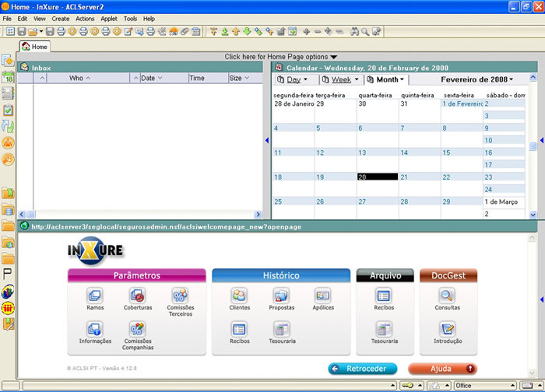Select calendar day 20

tap(378, 177)
